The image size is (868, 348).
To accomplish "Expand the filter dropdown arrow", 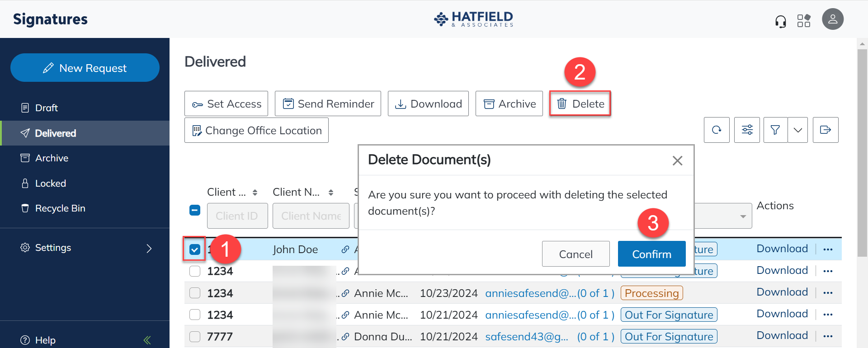I will [x=798, y=130].
